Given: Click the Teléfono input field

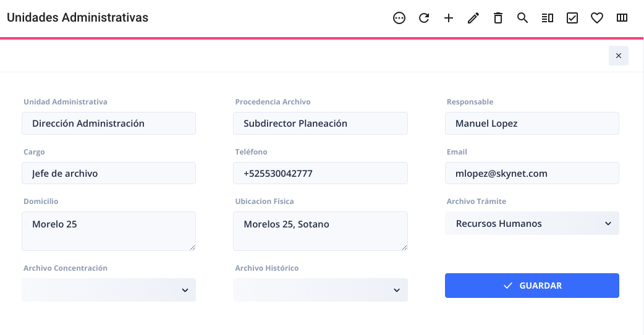Looking at the screenshot, I should (320, 173).
